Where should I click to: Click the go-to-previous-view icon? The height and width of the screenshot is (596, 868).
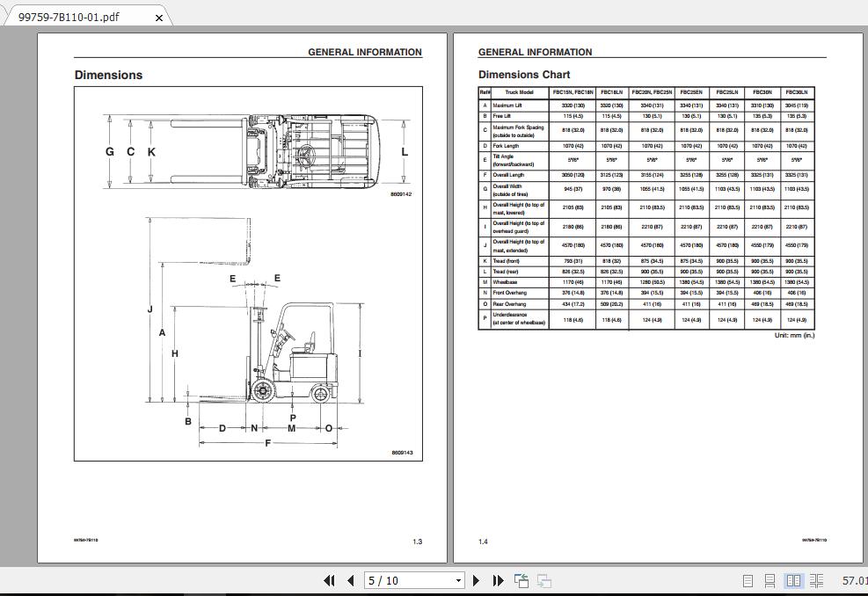pos(520,579)
